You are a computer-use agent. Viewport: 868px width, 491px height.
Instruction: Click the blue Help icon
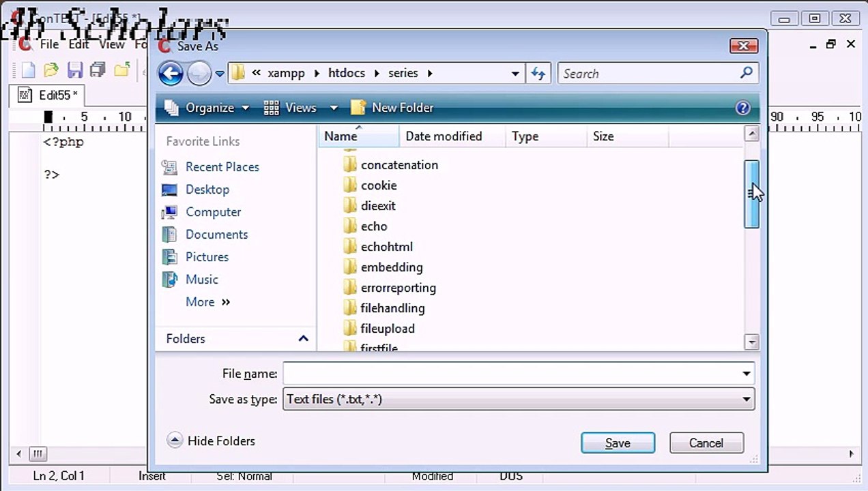click(x=743, y=108)
